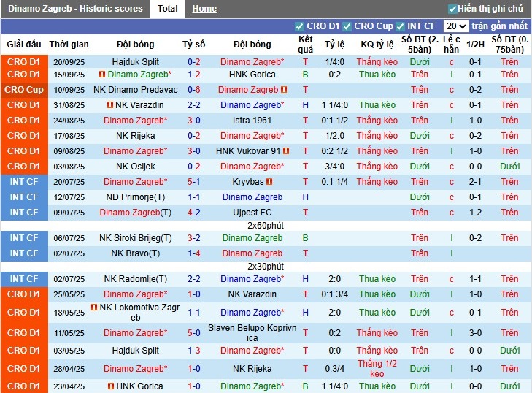Click the orange CRO Cup league cell
The image size is (532, 393).
(x=24, y=90)
